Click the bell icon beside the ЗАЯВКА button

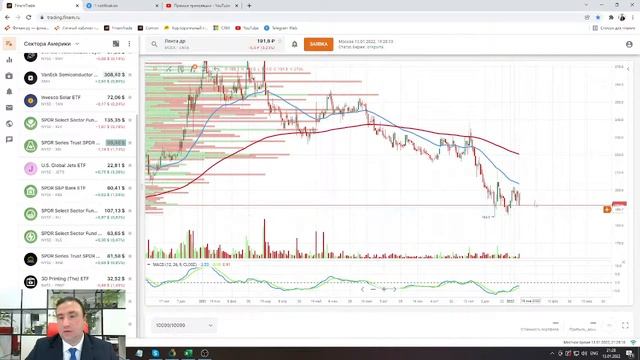tap(294, 44)
